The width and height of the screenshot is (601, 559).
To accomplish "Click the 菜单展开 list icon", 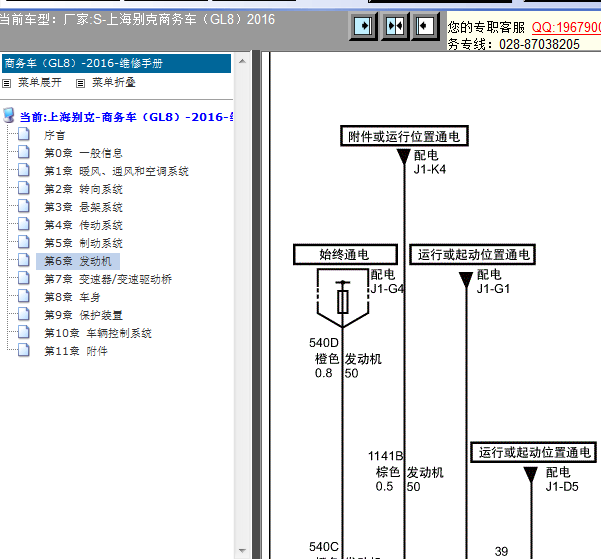I will [x=7, y=83].
